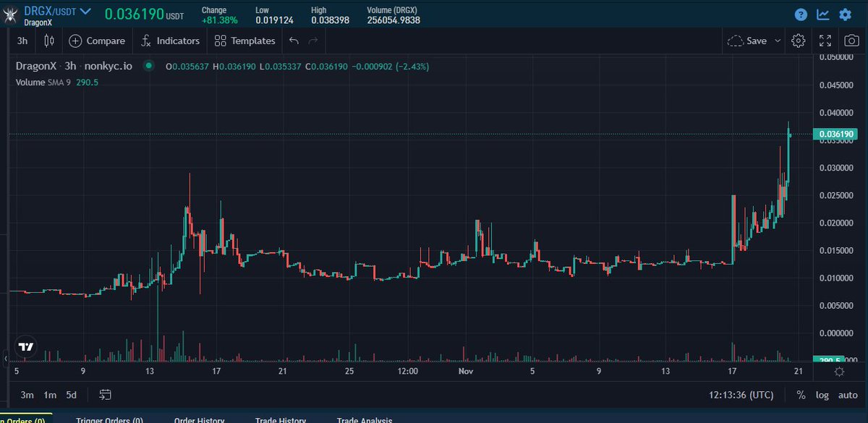Screen dimensions: 868x423
Task: Select the 5d date range
Action: coord(71,395)
